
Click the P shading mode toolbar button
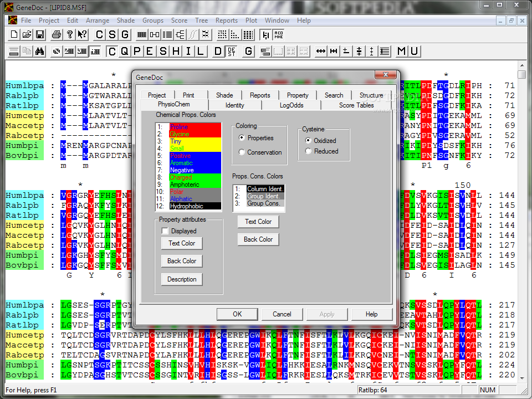tap(137, 52)
